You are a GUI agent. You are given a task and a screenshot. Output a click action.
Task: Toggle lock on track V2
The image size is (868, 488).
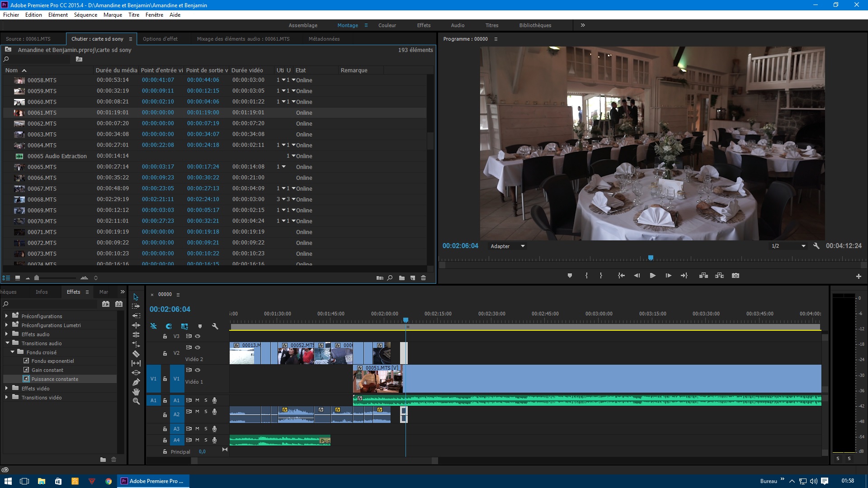tap(165, 353)
